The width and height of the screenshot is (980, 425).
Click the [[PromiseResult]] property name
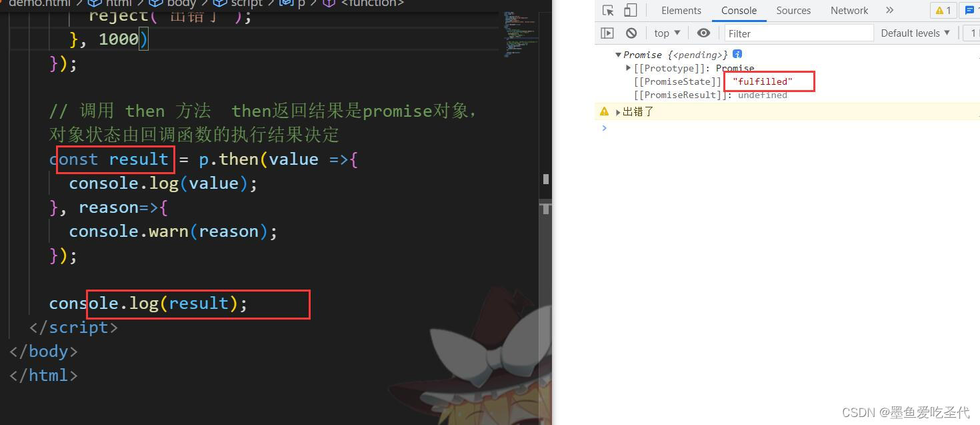tap(680, 95)
